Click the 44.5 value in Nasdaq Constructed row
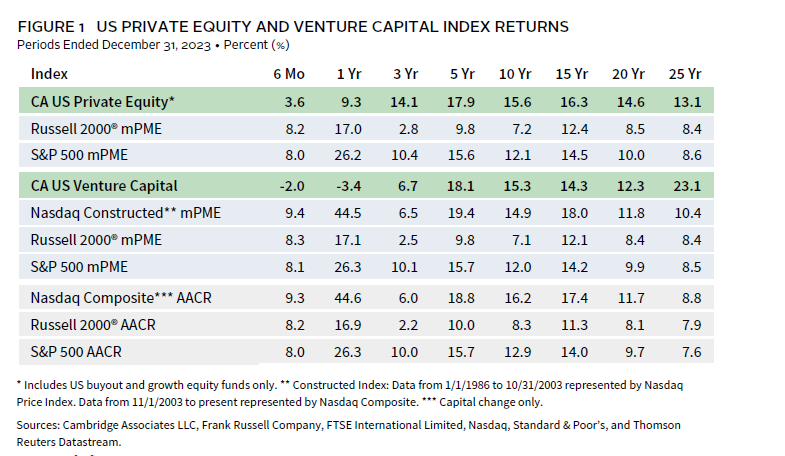Viewport: 785px width, 456px height. pyautogui.click(x=349, y=212)
